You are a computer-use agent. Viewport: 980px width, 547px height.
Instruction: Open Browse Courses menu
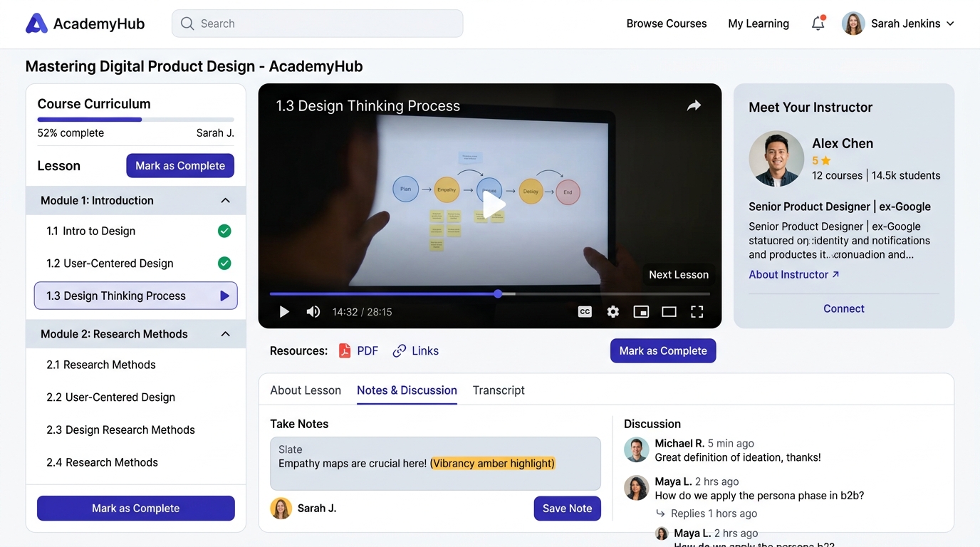point(667,24)
